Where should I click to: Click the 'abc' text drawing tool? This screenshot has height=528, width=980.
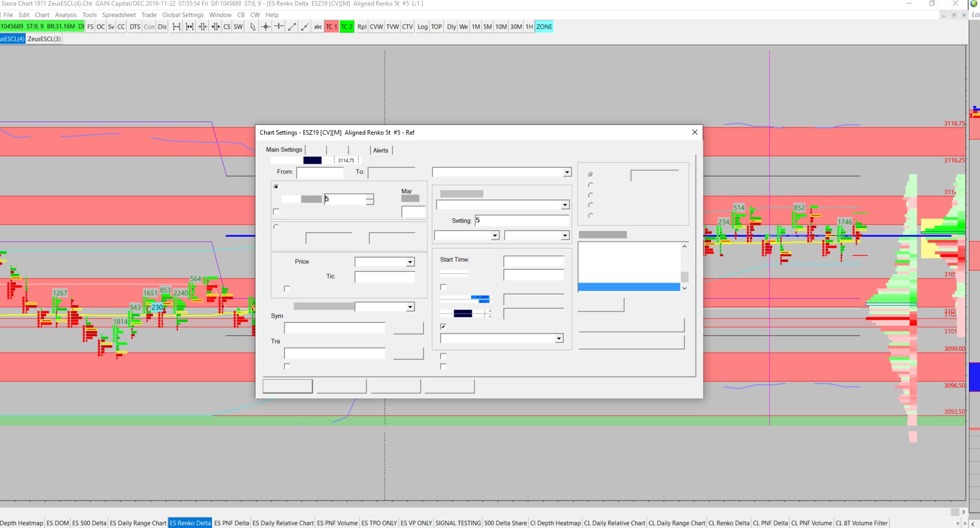pyautogui.click(x=318, y=27)
